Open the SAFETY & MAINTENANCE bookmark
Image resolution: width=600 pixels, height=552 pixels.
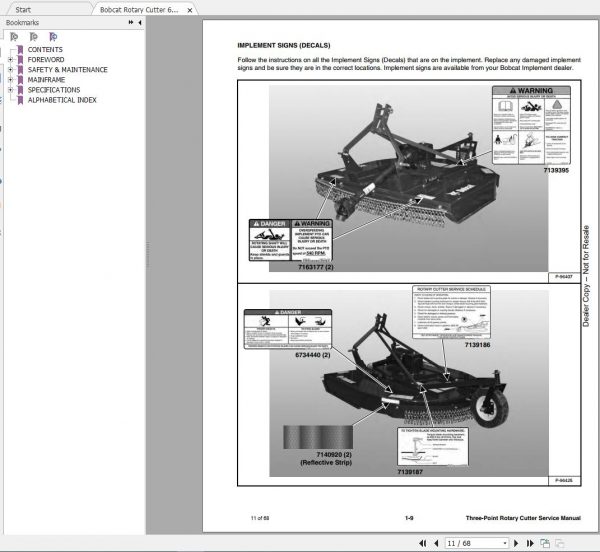click(x=67, y=70)
